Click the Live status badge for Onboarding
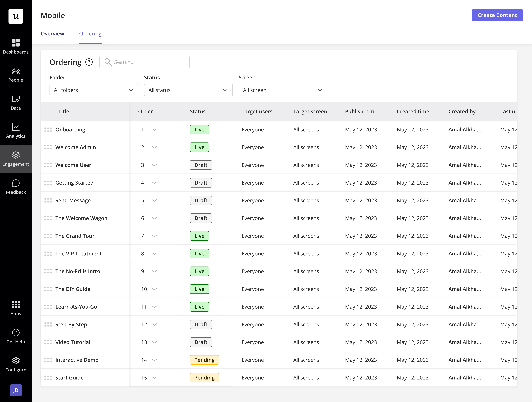 pyautogui.click(x=199, y=129)
